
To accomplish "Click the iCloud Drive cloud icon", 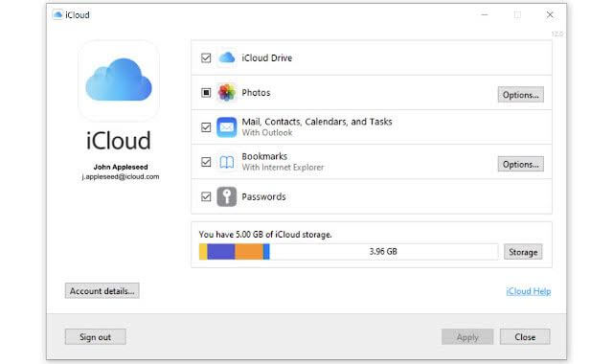I will (x=227, y=57).
